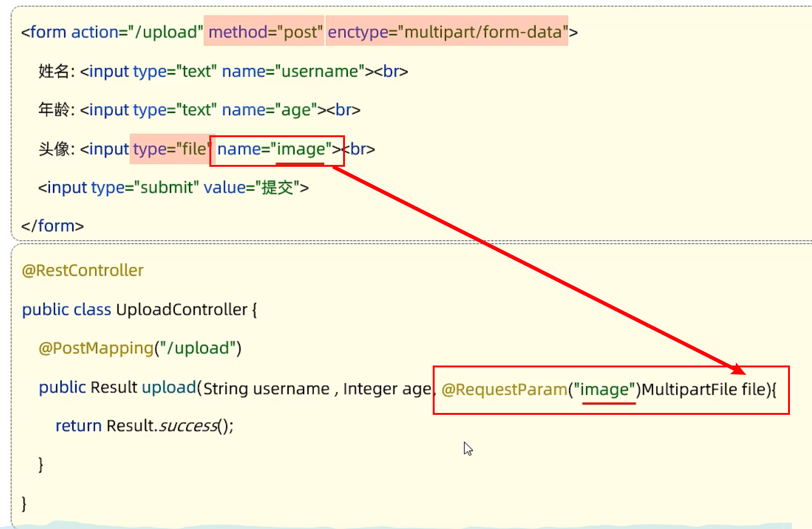
Task: Click the method="post" attribute
Action: 265,32
